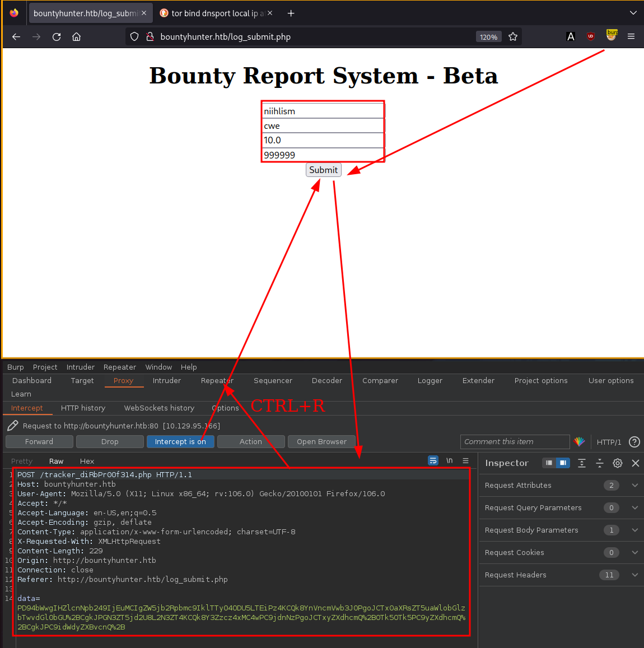Open the Project options tab
This screenshot has height=648, width=644.
pos(541,381)
